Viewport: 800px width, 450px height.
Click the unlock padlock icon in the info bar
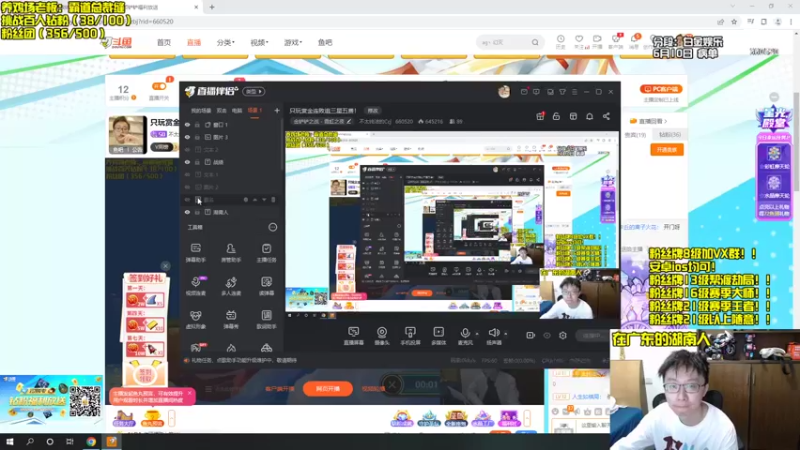[556, 116]
